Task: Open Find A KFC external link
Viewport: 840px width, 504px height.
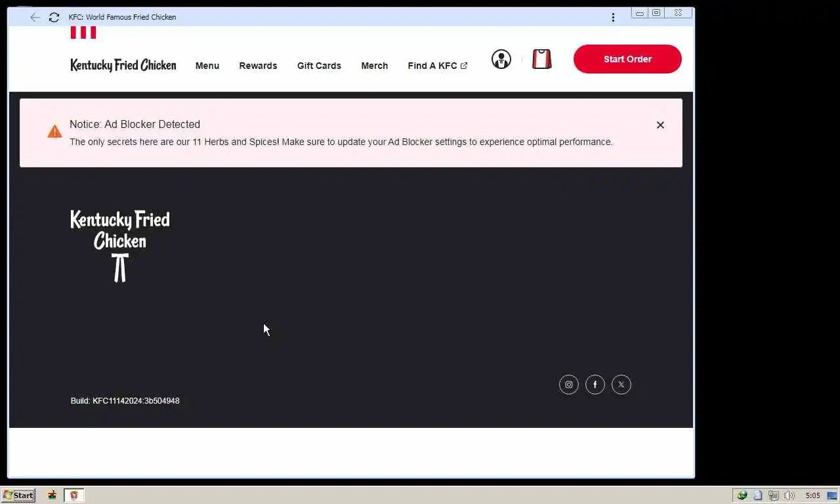Action: [x=438, y=66]
